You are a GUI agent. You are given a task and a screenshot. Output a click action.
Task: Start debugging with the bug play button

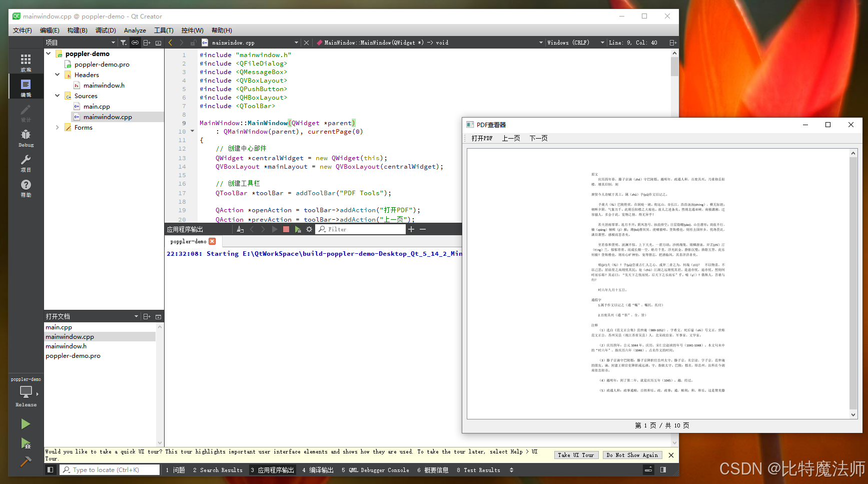click(x=26, y=443)
